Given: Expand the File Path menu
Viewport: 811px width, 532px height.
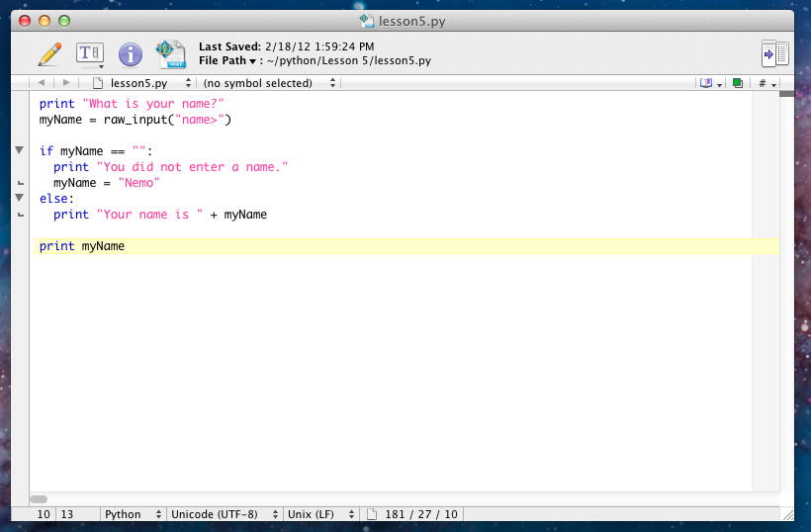Looking at the screenshot, I should click(228, 60).
